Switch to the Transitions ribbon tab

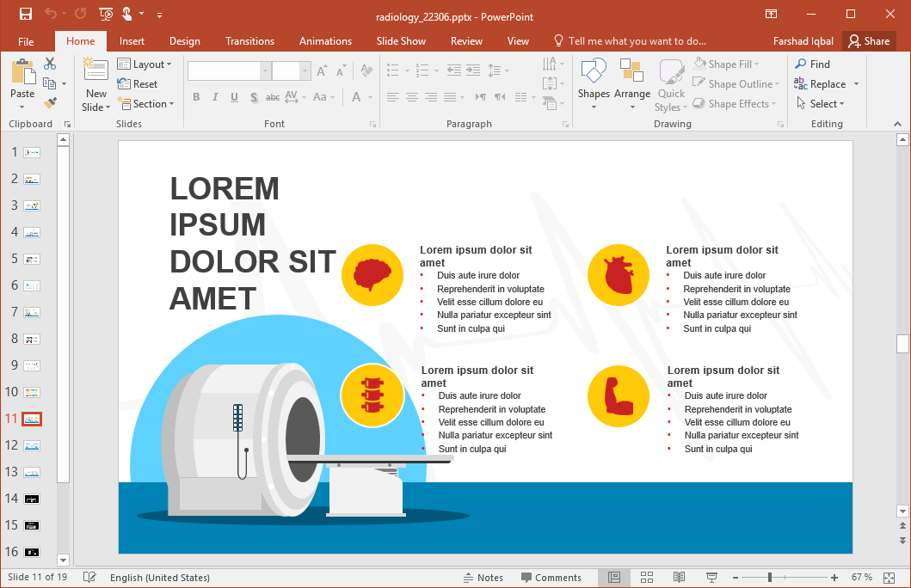tap(249, 40)
